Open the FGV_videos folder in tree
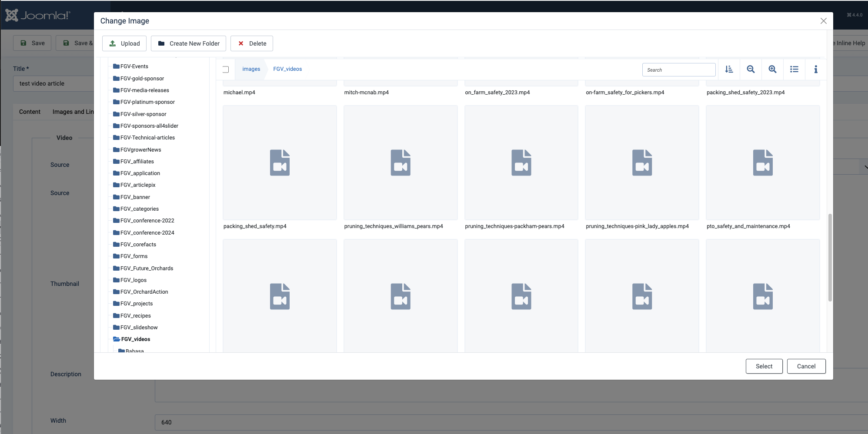 pos(135,339)
